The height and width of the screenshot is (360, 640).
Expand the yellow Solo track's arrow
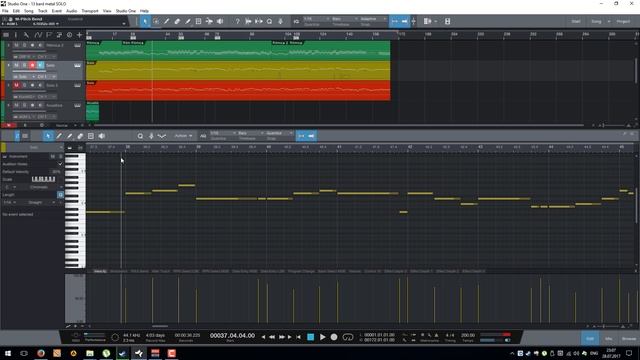click(9, 65)
